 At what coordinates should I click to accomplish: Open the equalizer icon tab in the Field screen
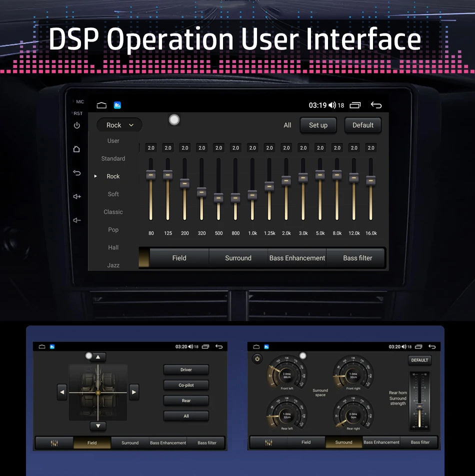tap(54, 442)
